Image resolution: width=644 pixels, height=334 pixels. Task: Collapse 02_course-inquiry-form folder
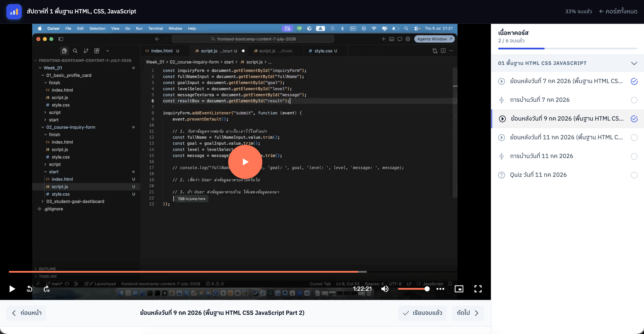71,127
